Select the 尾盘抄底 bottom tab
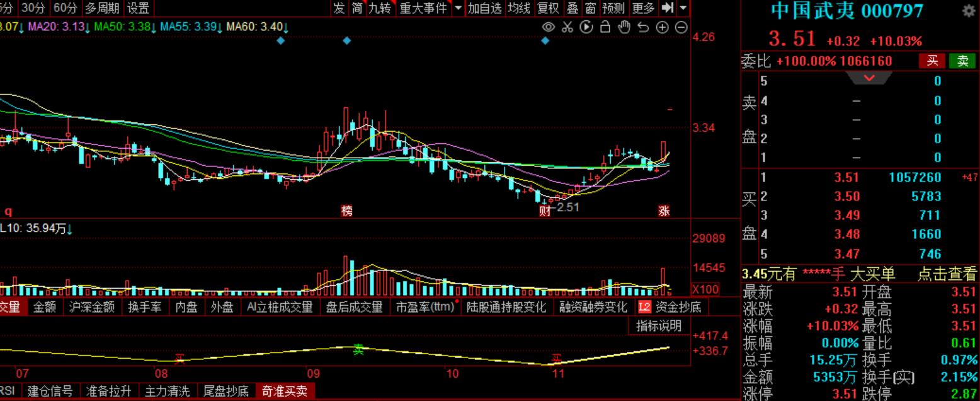This screenshot has width=980, height=401. tap(226, 391)
